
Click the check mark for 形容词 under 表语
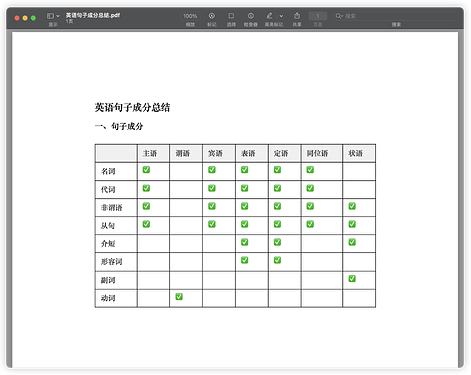pos(245,260)
